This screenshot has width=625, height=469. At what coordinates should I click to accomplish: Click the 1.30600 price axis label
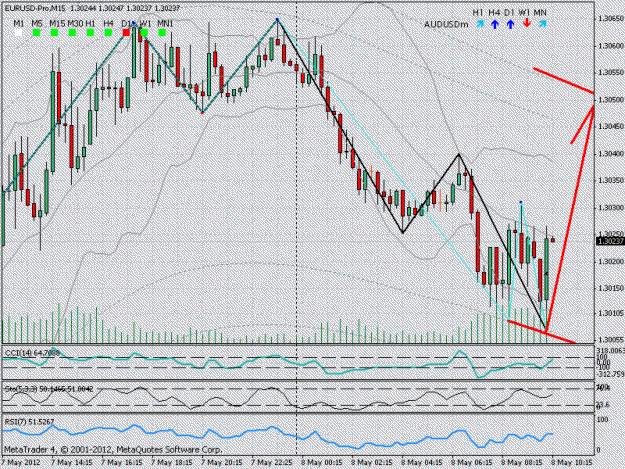(x=610, y=46)
